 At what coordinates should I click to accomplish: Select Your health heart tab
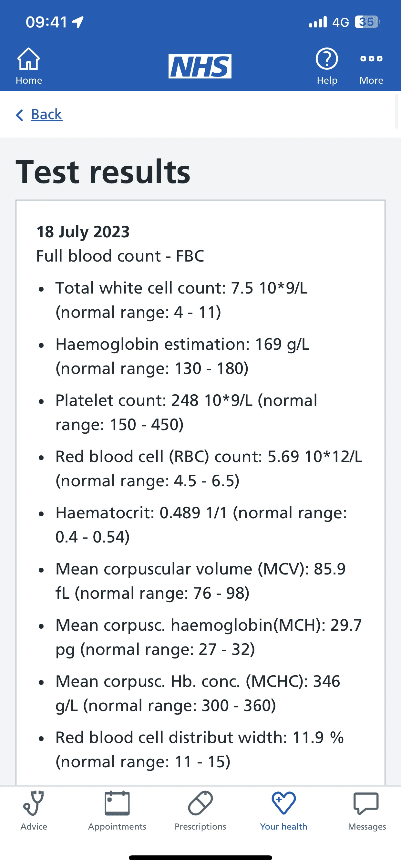pyautogui.click(x=283, y=803)
